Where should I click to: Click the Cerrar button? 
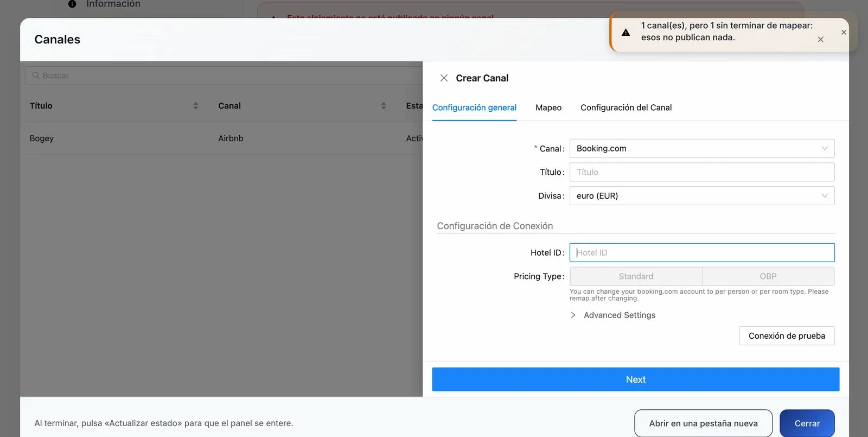click(x=807, y=423)
